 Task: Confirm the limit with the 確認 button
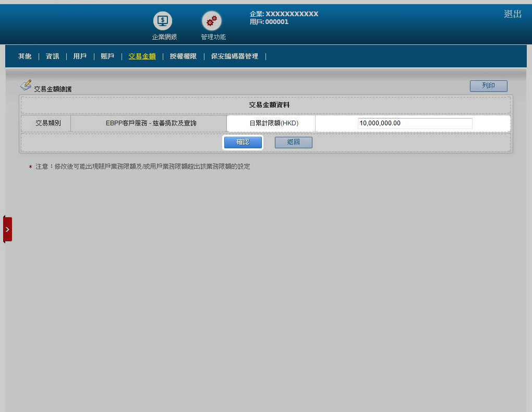point(243,143)
